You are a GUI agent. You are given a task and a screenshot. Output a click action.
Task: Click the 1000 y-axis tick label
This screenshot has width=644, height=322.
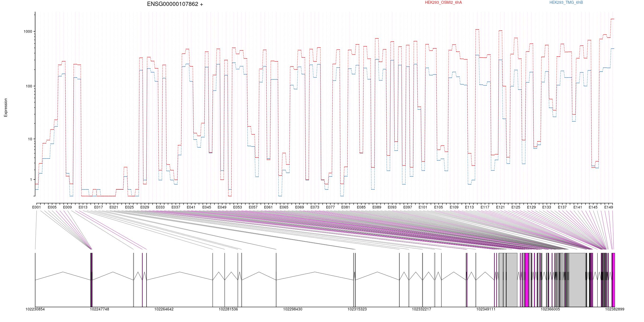(28, 31)
